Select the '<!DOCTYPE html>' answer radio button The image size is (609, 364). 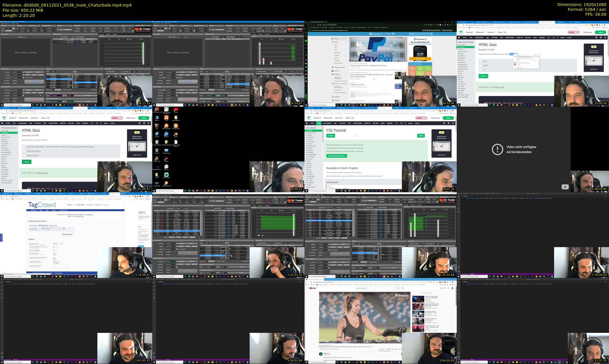24,156
